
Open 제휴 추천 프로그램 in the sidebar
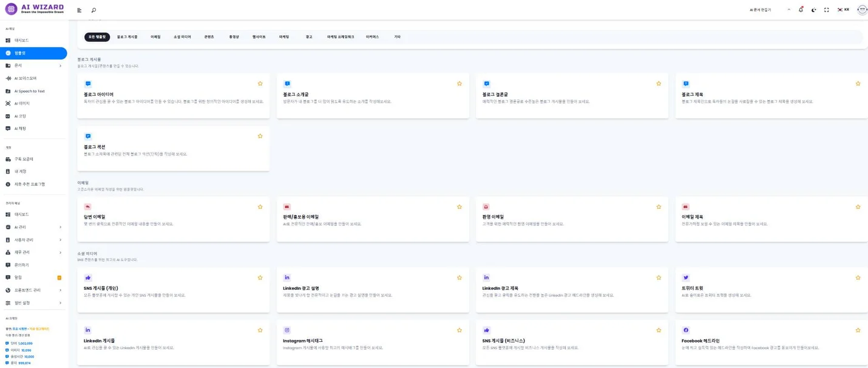click(33, 184)
